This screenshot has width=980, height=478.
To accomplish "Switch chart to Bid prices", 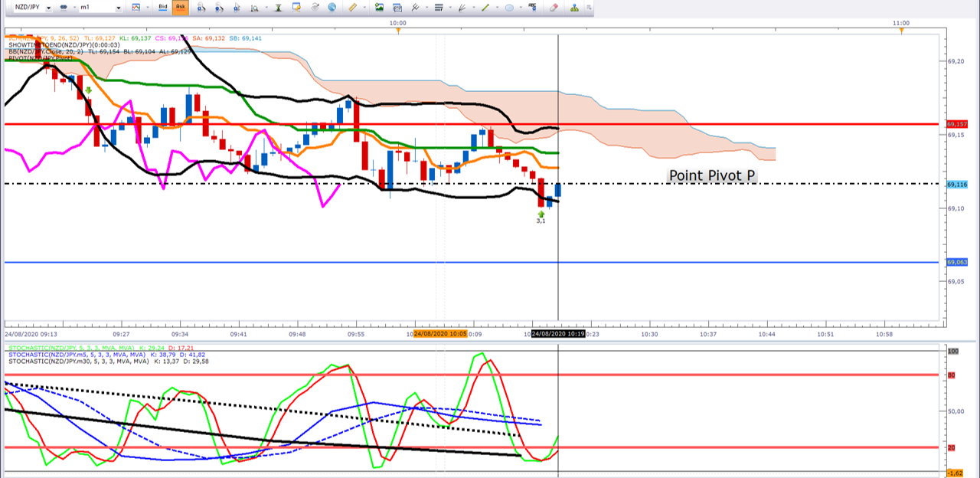I will coord(163,7).
